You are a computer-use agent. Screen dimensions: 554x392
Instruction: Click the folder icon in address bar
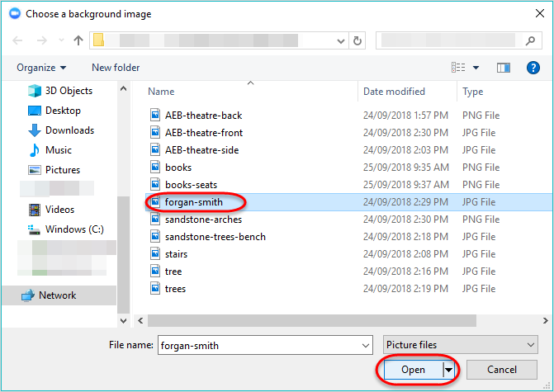click(x=98, y=40)
